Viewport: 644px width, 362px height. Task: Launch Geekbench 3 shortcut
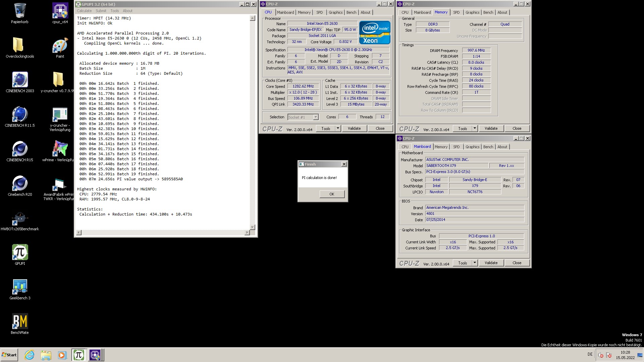20,289
